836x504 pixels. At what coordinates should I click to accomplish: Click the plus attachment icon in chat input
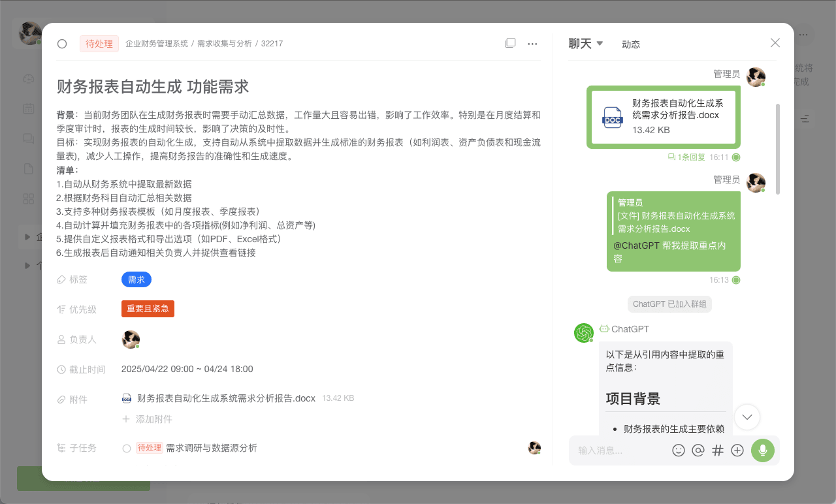(737, 450)
